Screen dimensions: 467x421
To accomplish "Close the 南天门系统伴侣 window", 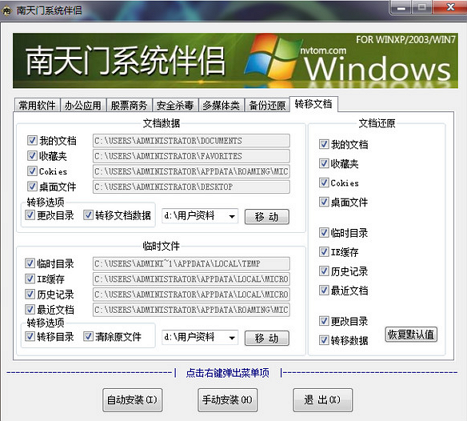I will pos(450,7).
